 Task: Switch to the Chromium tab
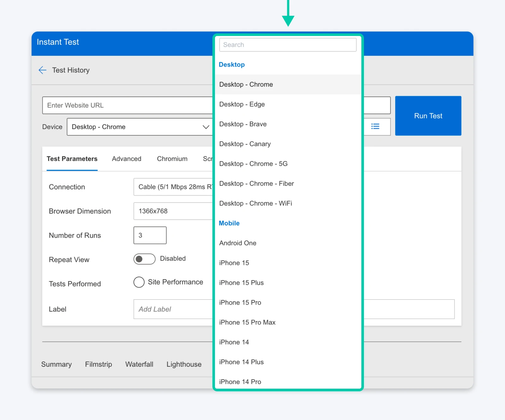coord(172,159)
